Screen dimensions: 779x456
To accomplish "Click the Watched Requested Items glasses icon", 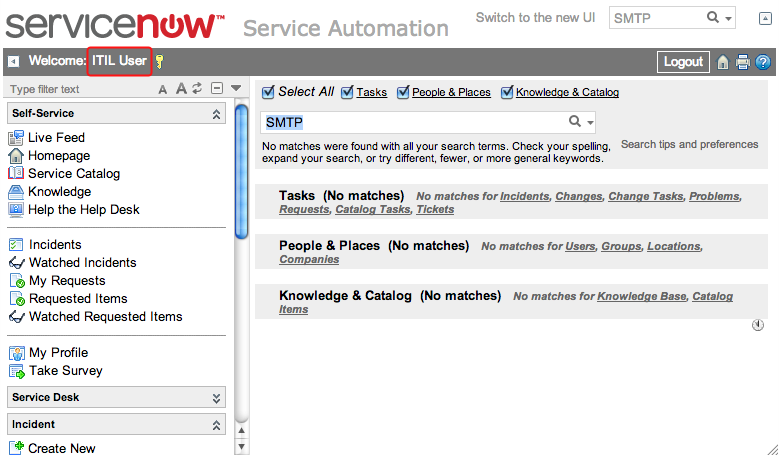I will pyautogui.click(x=16, y=317).
